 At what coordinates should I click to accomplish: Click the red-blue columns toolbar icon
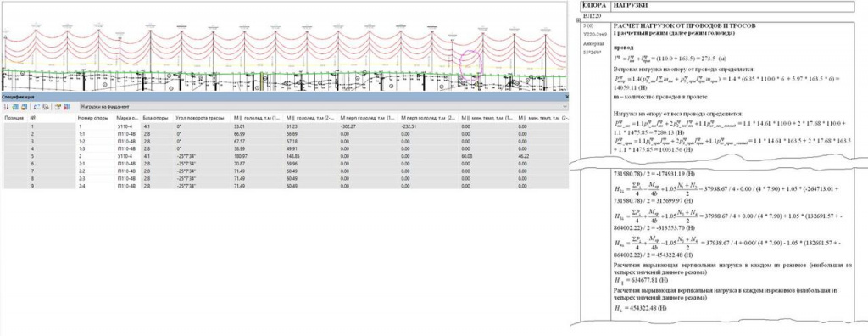67,106
